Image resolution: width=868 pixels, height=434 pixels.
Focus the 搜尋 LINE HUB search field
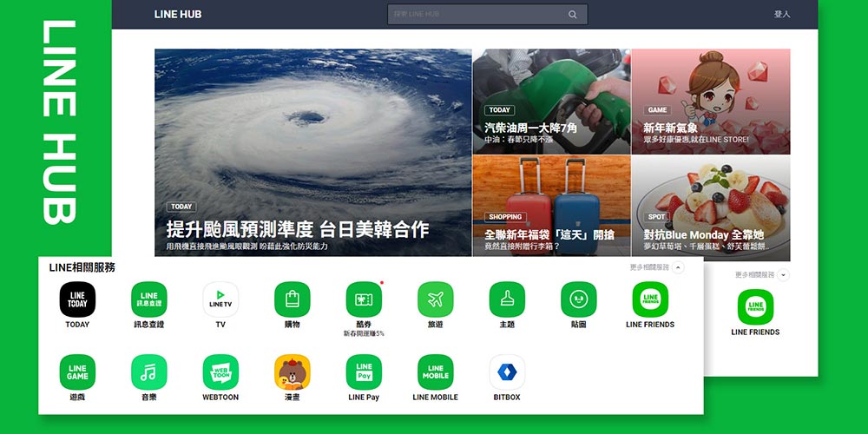(x=487, y=15)
